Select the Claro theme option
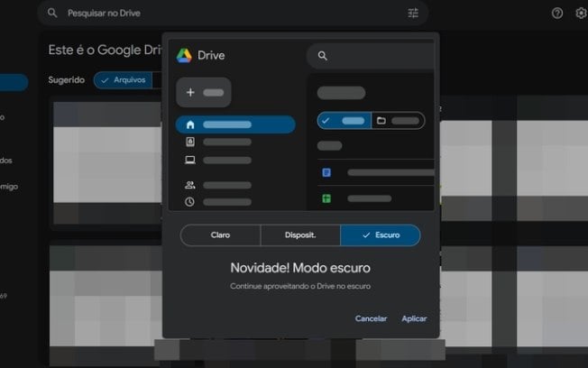 (220, 235)
